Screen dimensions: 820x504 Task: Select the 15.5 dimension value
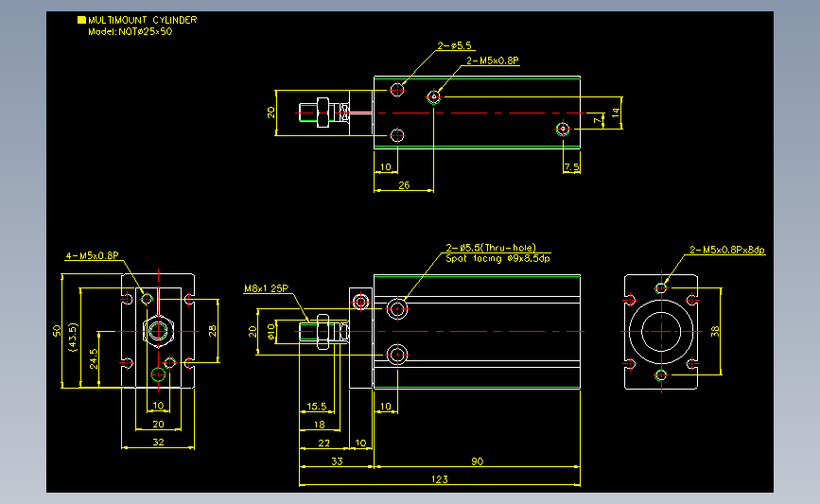(317, 407)
